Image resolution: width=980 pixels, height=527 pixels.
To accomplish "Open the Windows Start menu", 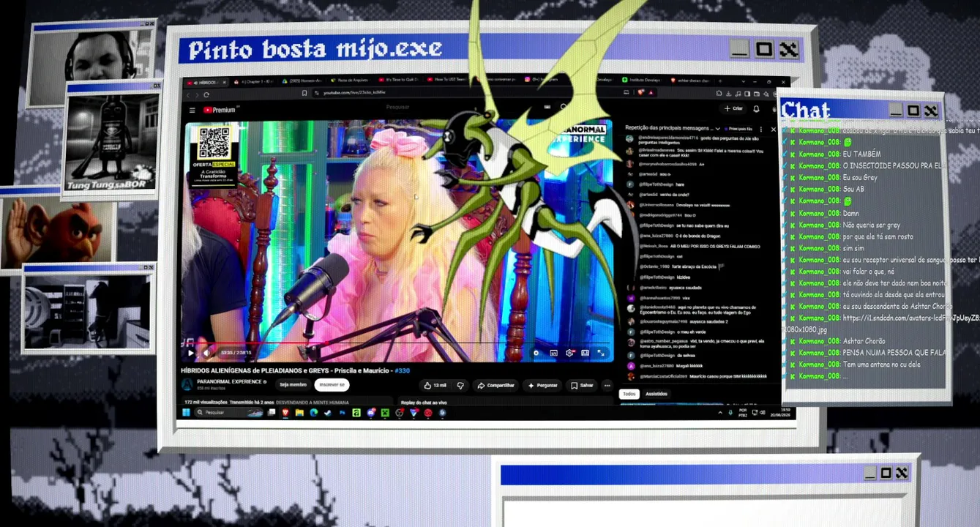I will pyautogui.click(x=186, y=413).
